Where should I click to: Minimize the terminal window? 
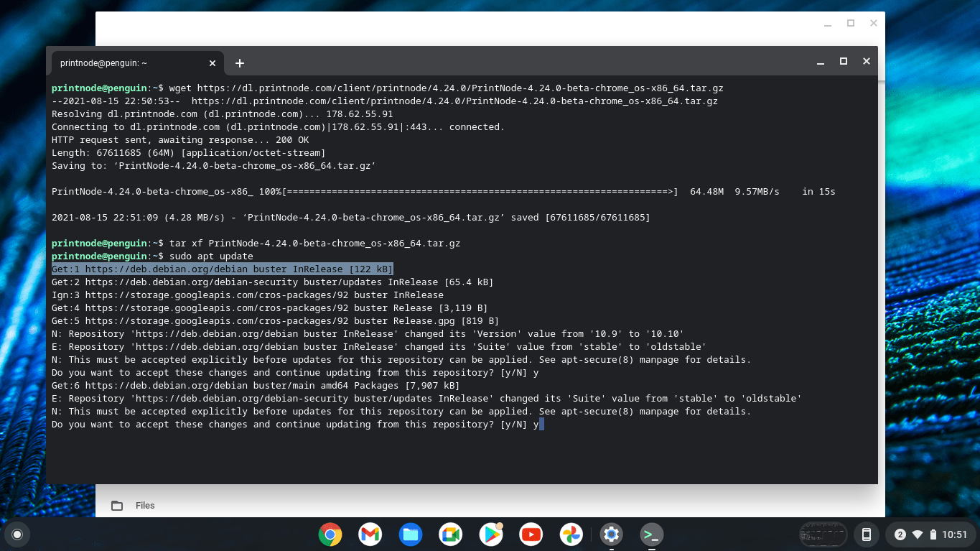[x=821, y=62]
